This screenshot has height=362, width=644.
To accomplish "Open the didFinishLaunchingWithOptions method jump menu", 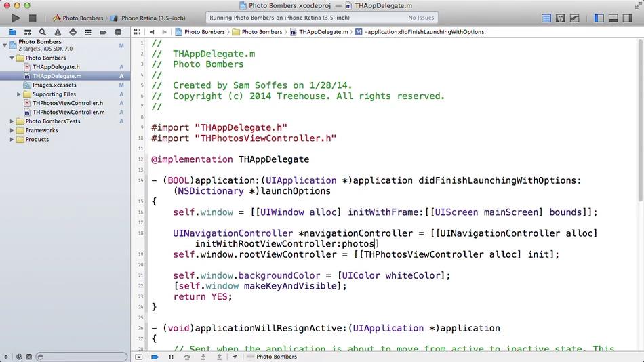I will (420, 32).
